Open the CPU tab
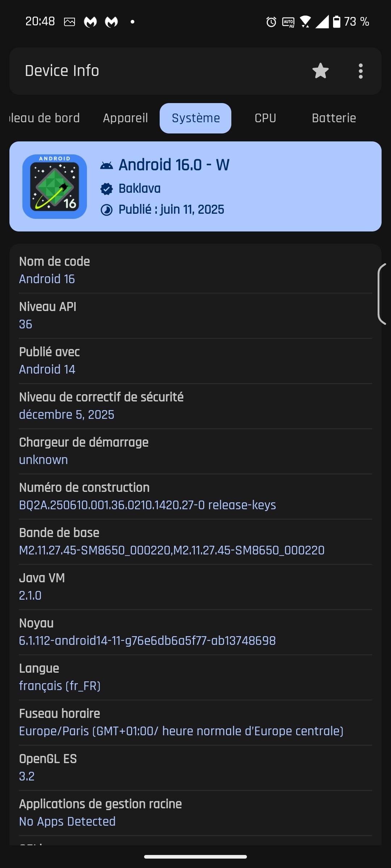 (265, 118)
